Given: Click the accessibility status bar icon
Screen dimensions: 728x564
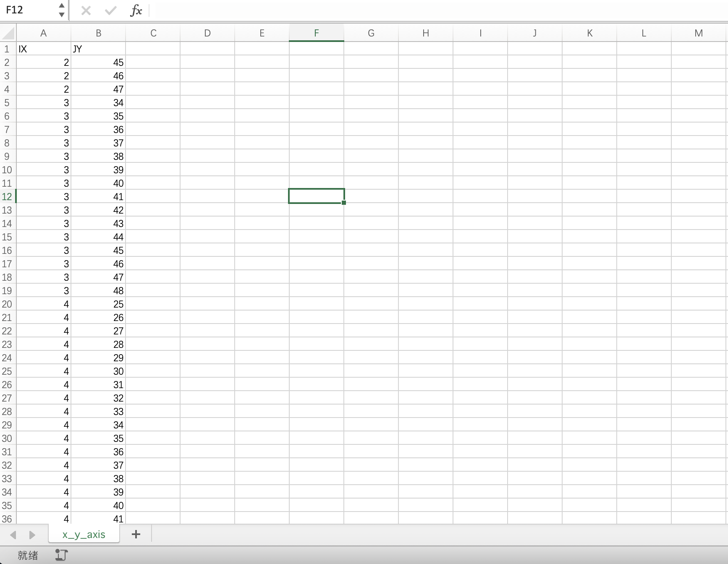Looking at the screenshot, I should 61,555.
